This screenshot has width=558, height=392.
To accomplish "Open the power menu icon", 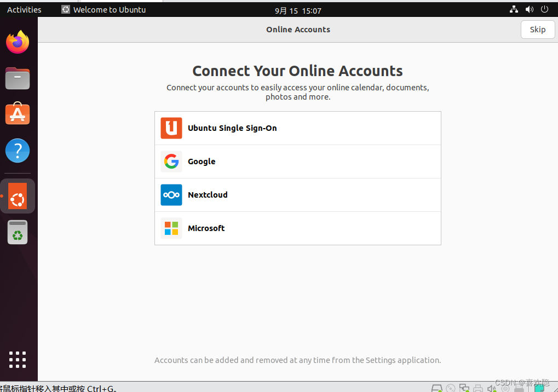I will click(544, 9).
